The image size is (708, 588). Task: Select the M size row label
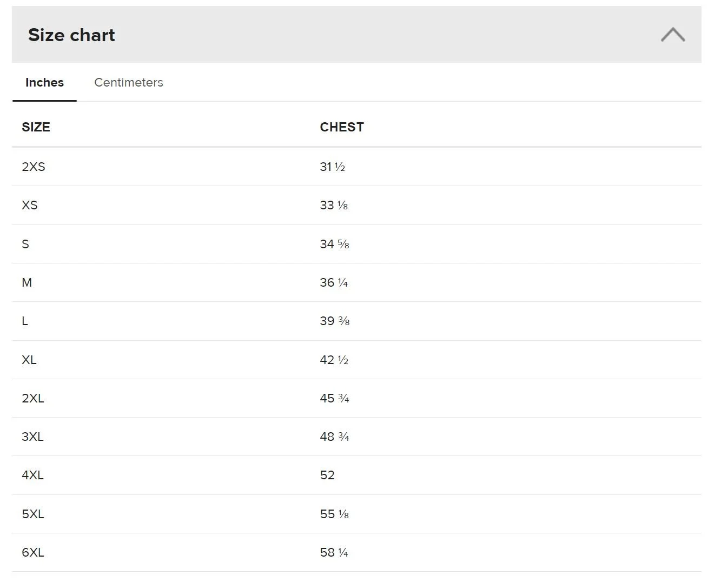point(27,282)
